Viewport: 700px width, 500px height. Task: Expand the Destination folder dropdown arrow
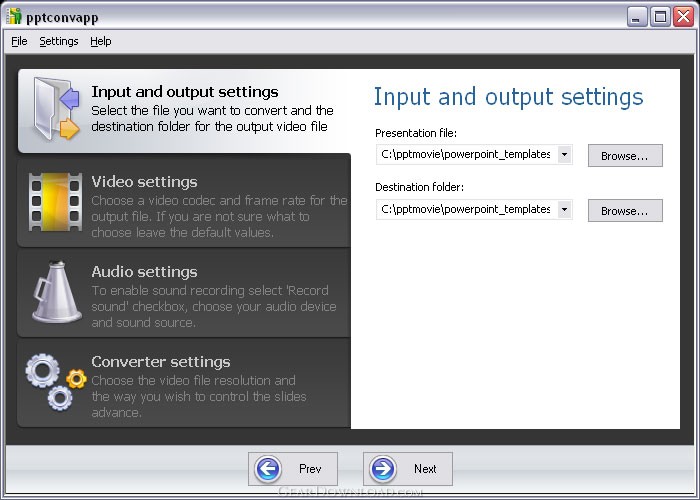564,209
